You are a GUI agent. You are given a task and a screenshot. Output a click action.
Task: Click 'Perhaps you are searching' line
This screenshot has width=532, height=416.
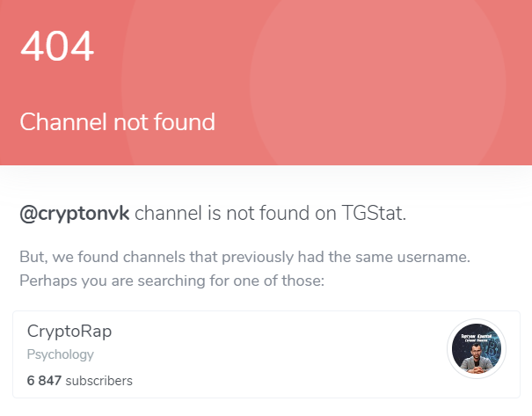point(172,281)
